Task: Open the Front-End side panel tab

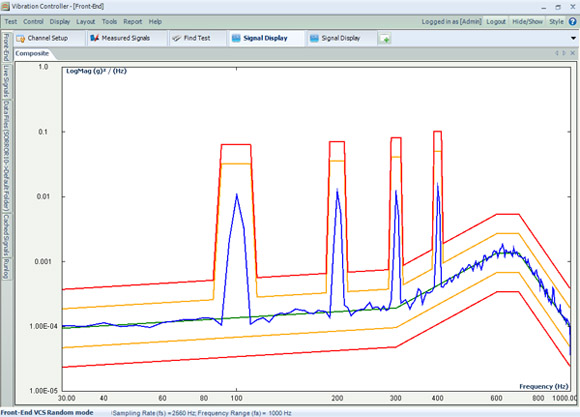Action: click(x=6, y=47)
